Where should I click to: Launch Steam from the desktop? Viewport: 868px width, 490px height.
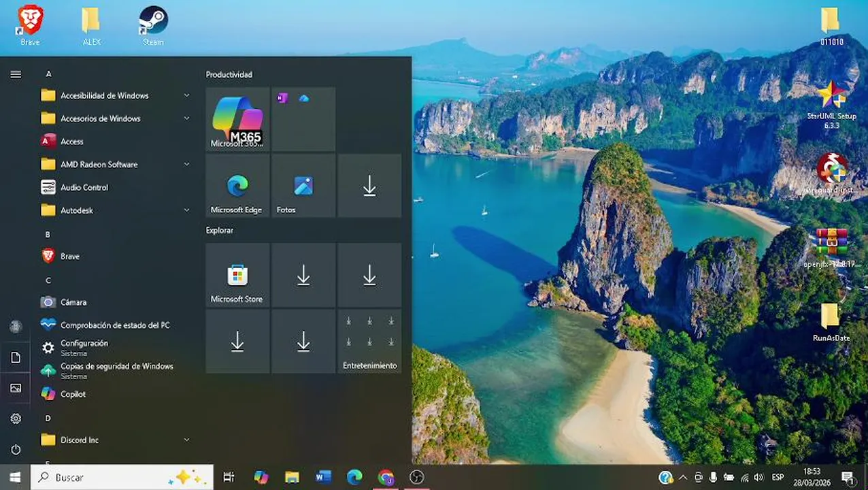[153, 24]
